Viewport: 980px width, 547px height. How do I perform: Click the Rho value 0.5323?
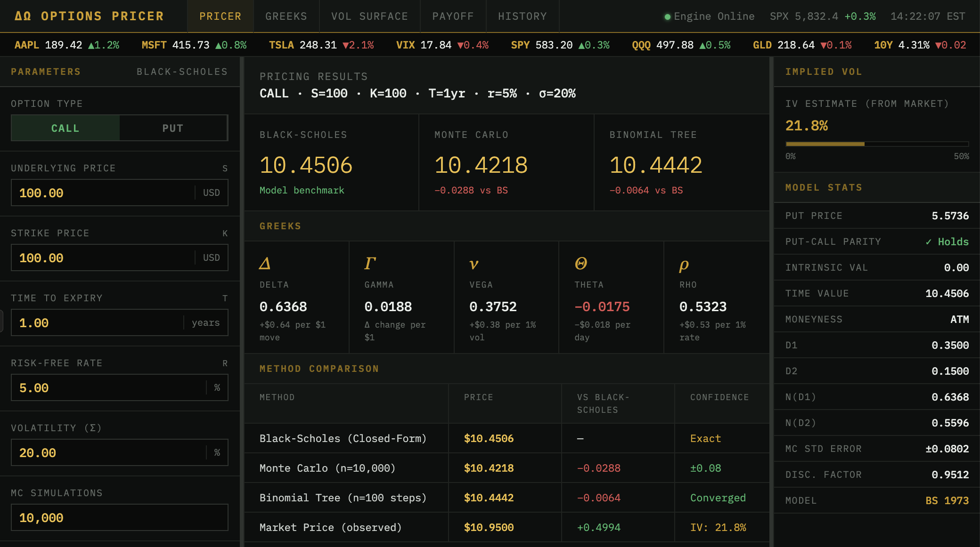click(x=703, y=306)
